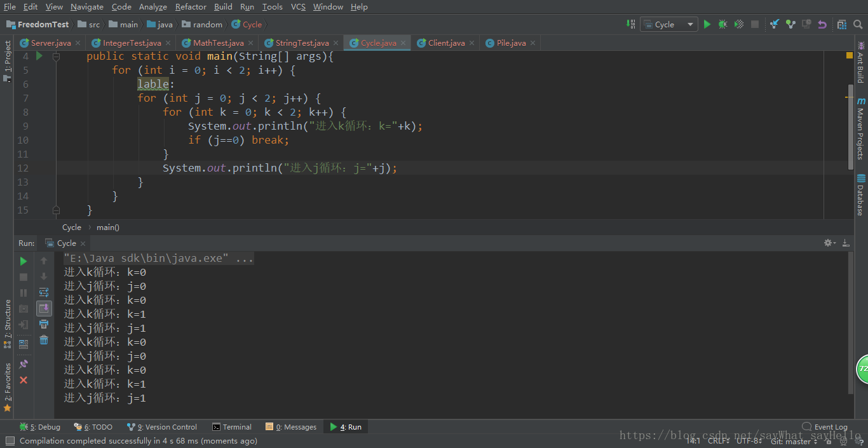This screenshot has width=868, height=448.
Task: Close the Cycle.java editor tab
Action: click(403, 43)
